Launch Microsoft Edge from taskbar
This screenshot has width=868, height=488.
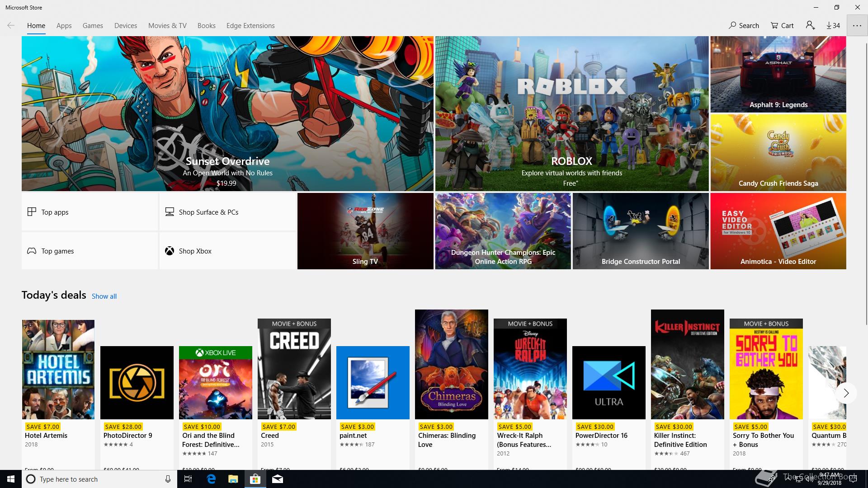[x=211, y=479]
